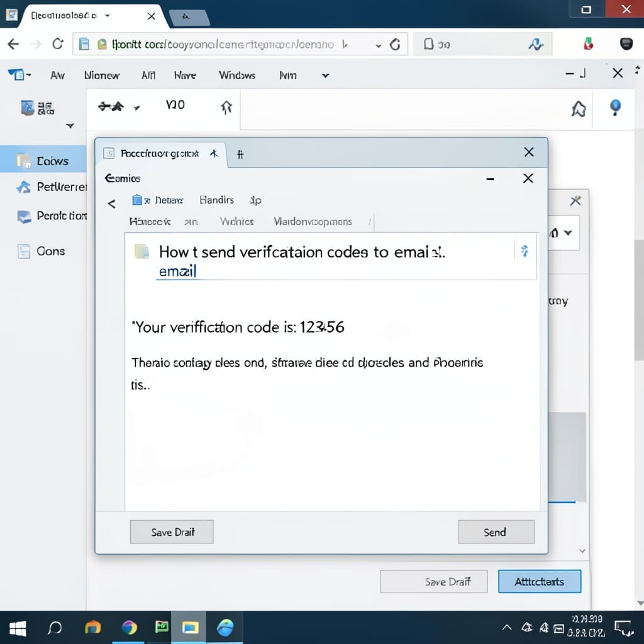
Task: Click the airplane icon in the toolbar
Action: (x=111, y=107)
